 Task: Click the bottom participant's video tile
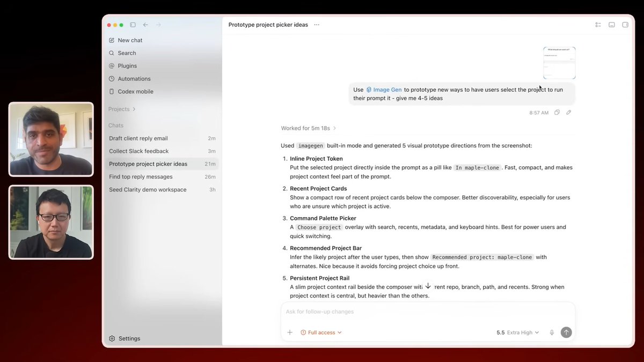click(51, 223)
